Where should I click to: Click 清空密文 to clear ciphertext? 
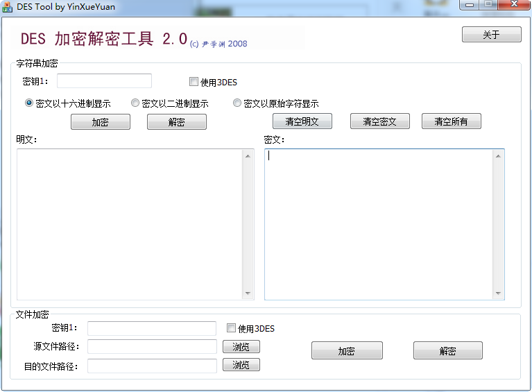point(380,121)
